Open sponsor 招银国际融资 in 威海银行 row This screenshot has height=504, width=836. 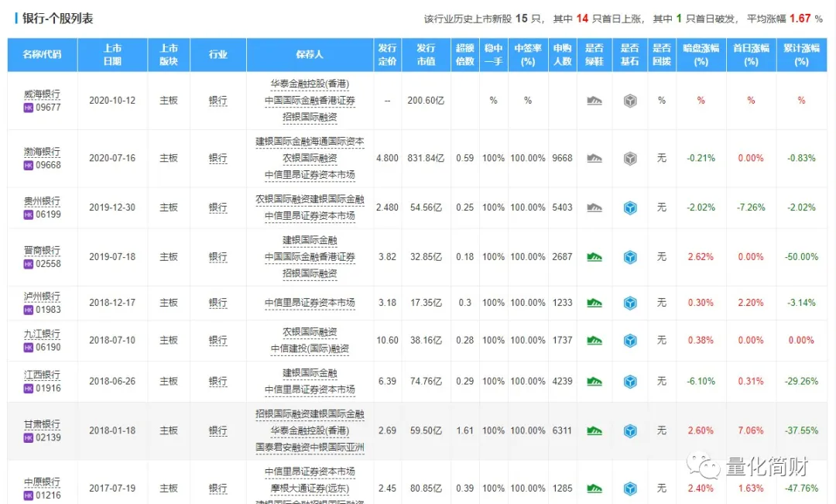pyautogui.click(x=310, y=118)
